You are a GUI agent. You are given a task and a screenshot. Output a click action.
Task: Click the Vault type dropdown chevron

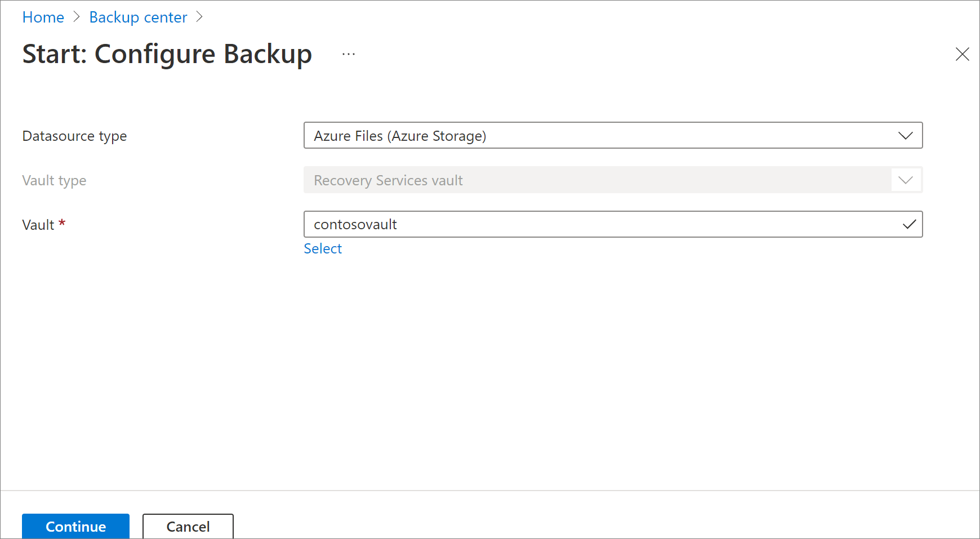905,180
